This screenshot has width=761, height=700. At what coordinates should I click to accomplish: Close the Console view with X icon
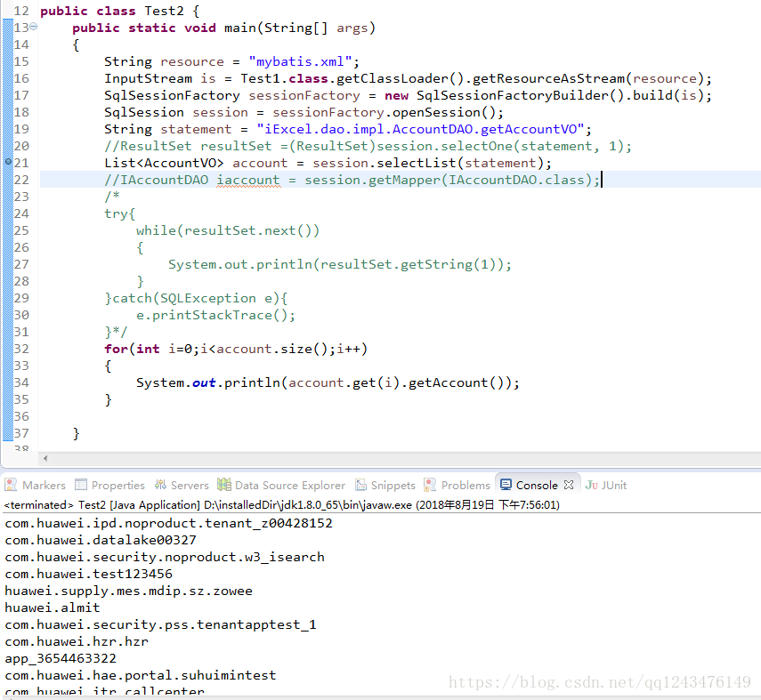[569, 485]
